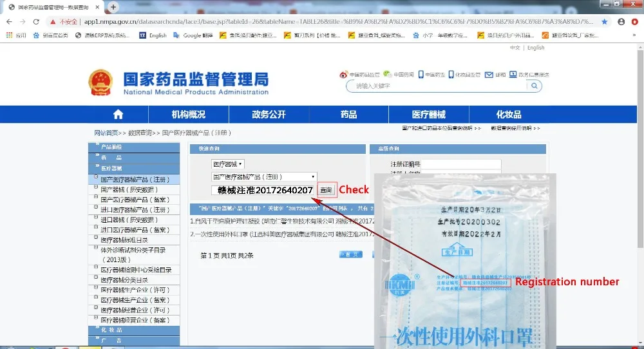
Task: Close the 国家药品监督管理局 browser tab
Action: [97, 7]
